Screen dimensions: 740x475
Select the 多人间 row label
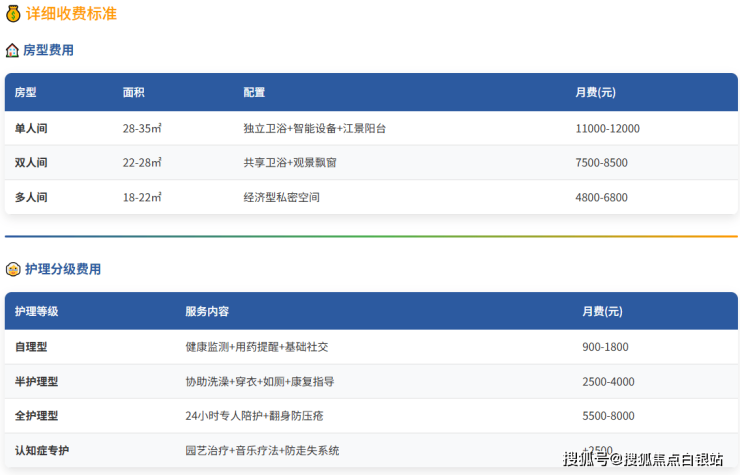click(31, 197)
